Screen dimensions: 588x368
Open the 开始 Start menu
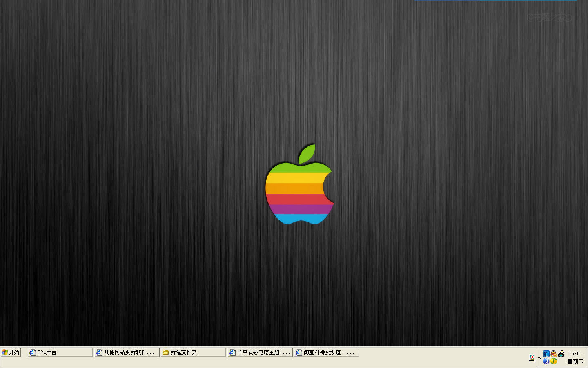pos(11,352)
